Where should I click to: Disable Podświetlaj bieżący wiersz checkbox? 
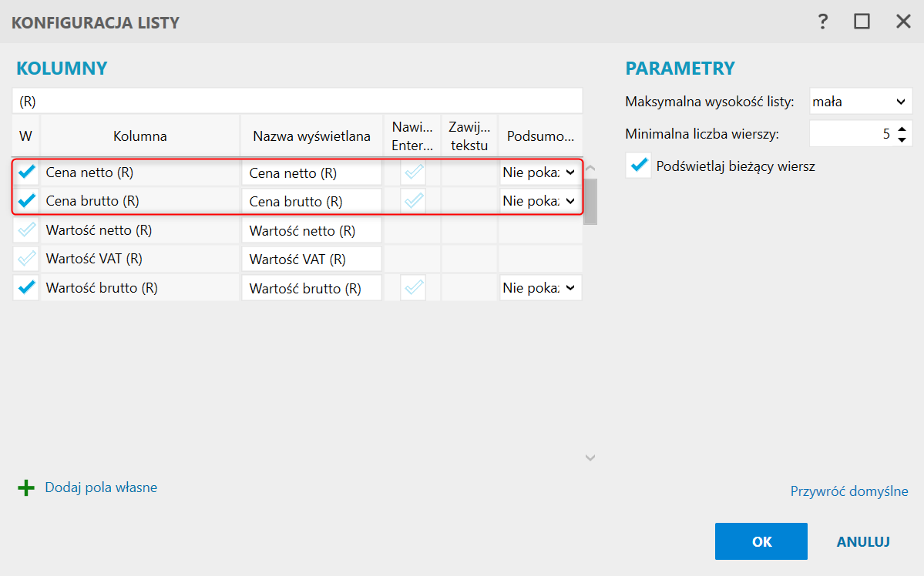(638, 166)
